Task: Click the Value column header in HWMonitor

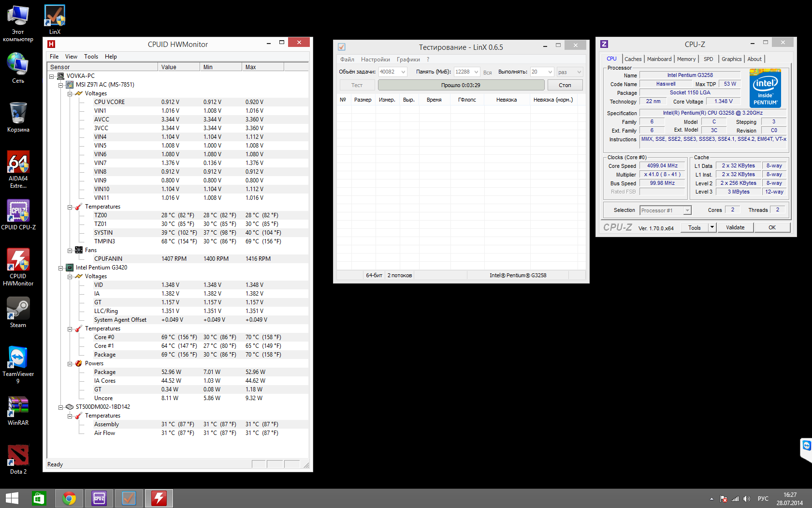Action: point(179,67)
